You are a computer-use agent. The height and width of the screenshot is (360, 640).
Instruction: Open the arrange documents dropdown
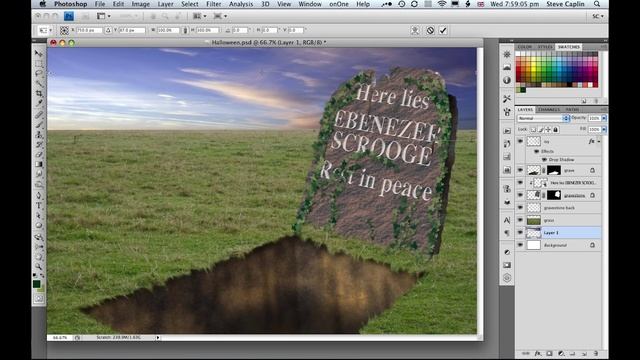pyautogui.click(x=199, y=16)
